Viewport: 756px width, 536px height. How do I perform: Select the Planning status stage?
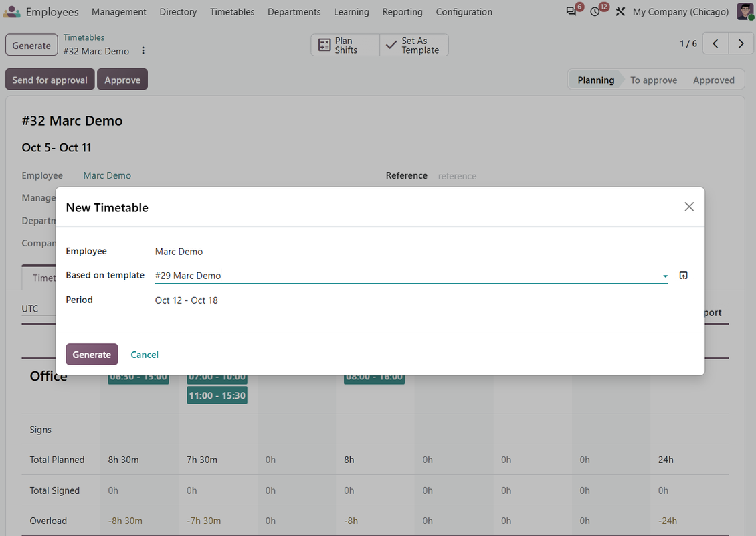(x=596, y=80)
